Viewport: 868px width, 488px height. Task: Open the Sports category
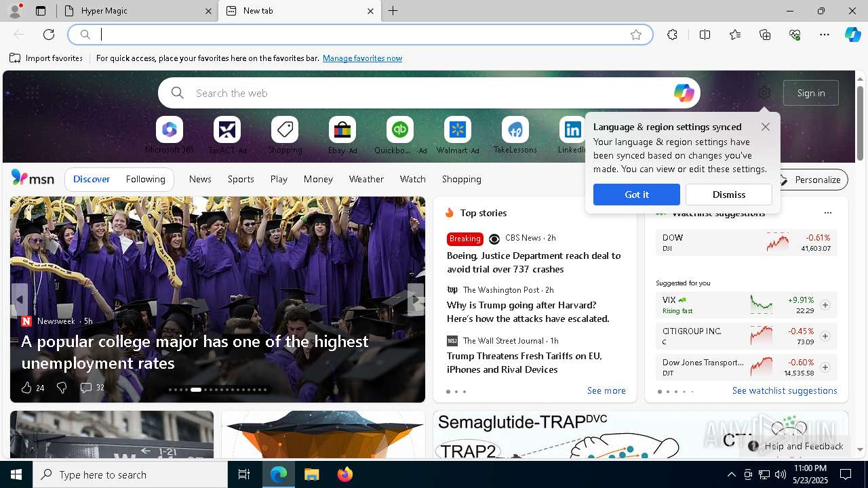click(241, 179)
